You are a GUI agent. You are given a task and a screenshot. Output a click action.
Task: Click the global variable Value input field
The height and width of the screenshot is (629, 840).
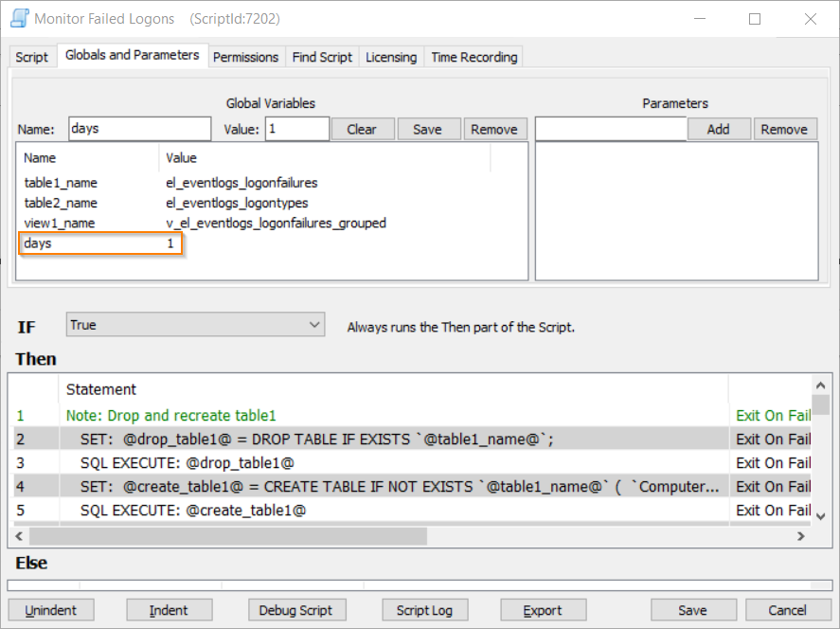click(x=297, y=129)
